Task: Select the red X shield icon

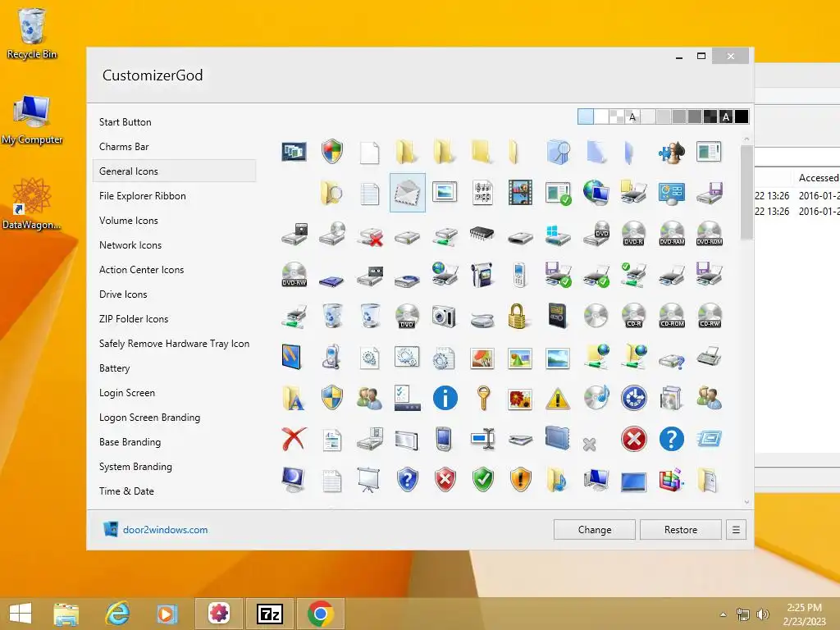Action: [x=445, y=479]
